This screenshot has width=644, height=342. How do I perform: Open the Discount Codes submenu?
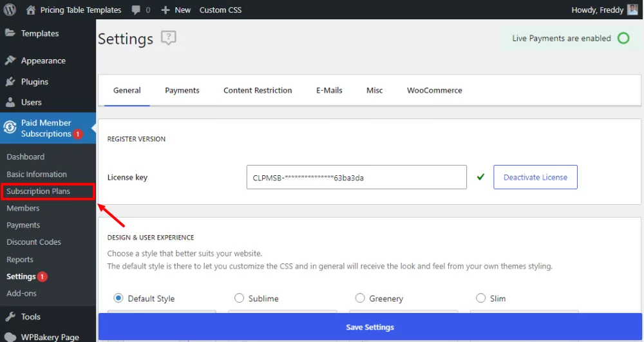pos(33,242)
